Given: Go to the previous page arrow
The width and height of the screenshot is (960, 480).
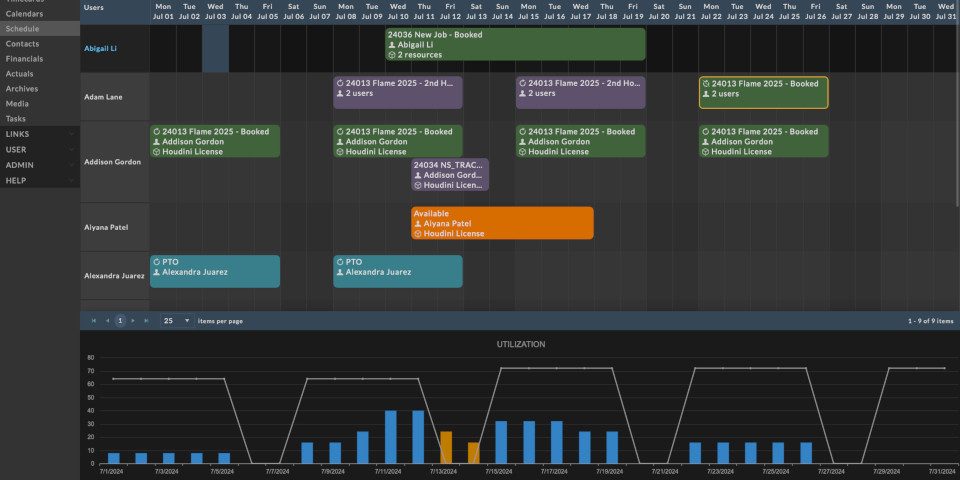Looking at the screenshot, I should point(107,321).
